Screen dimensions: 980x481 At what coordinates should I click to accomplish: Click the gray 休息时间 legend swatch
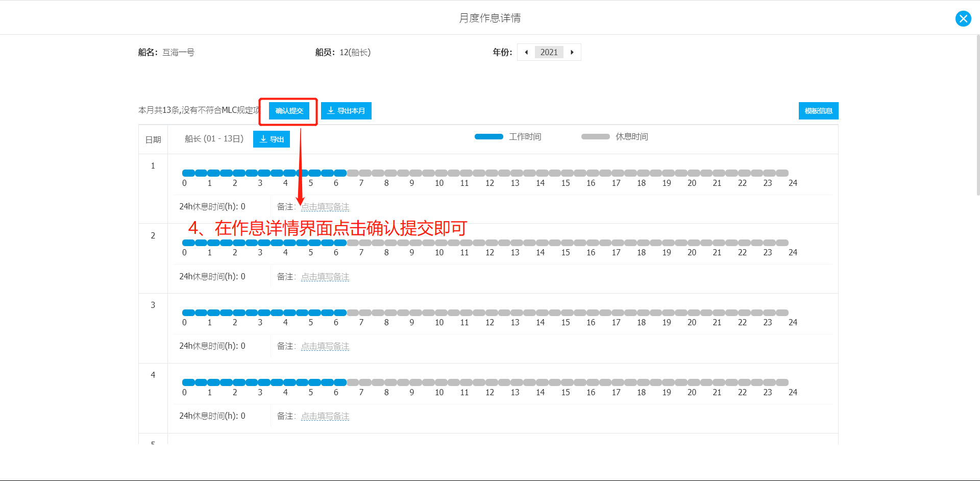596,137
